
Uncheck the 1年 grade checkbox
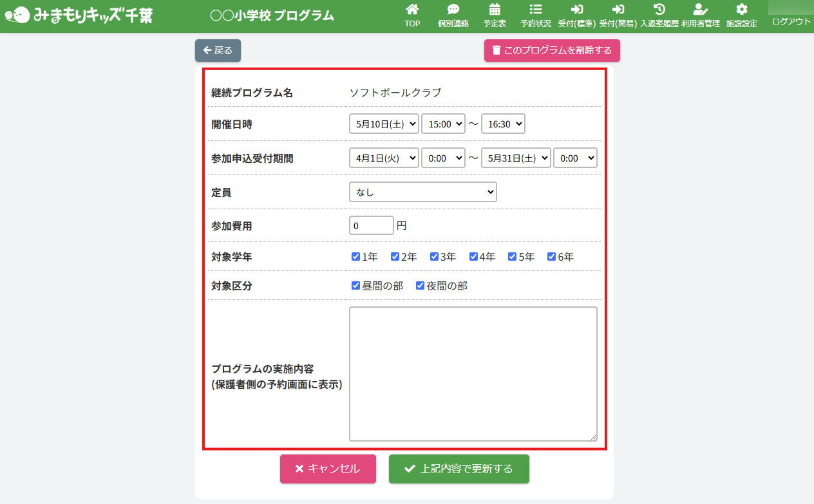(355, 257)
